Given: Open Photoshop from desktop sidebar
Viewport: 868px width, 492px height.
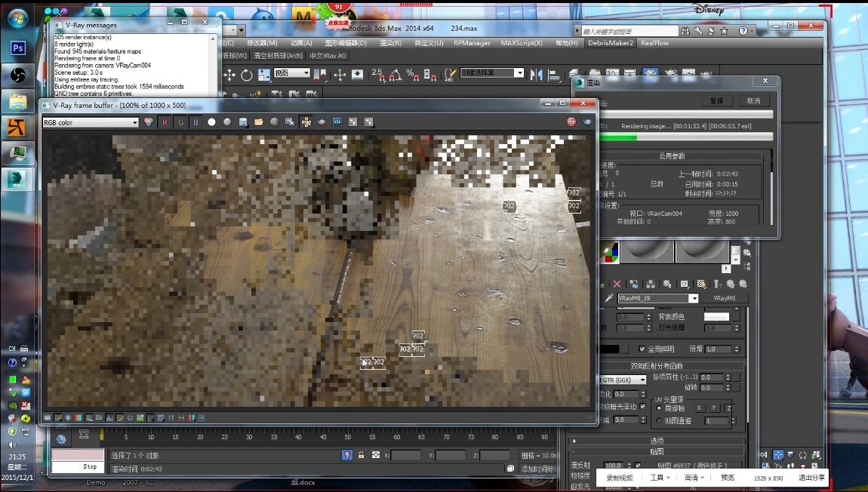Looking at the screenshot, I should (17, 48).
